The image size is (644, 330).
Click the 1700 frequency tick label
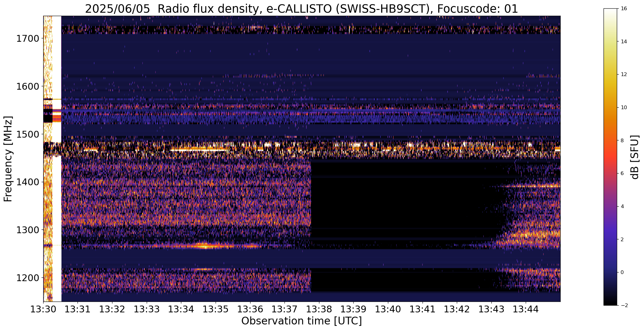27,39
